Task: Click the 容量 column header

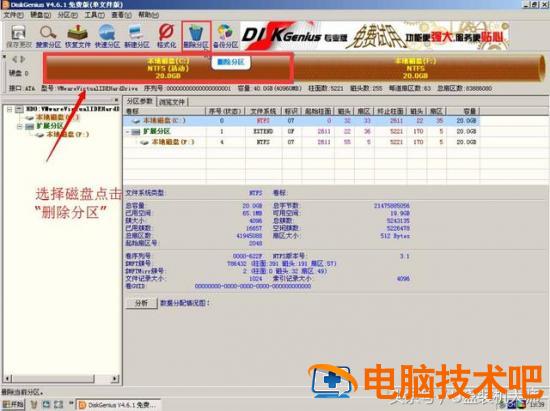Action: coord(463,112)
